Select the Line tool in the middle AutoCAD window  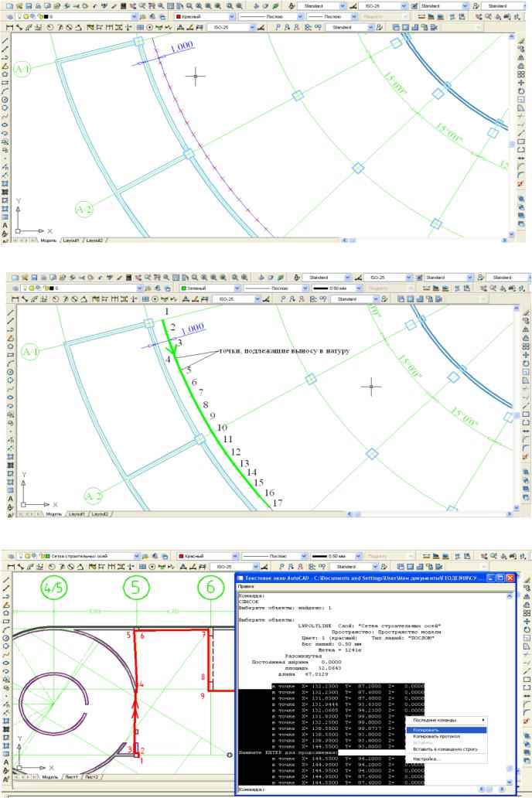tap(10, 313)
